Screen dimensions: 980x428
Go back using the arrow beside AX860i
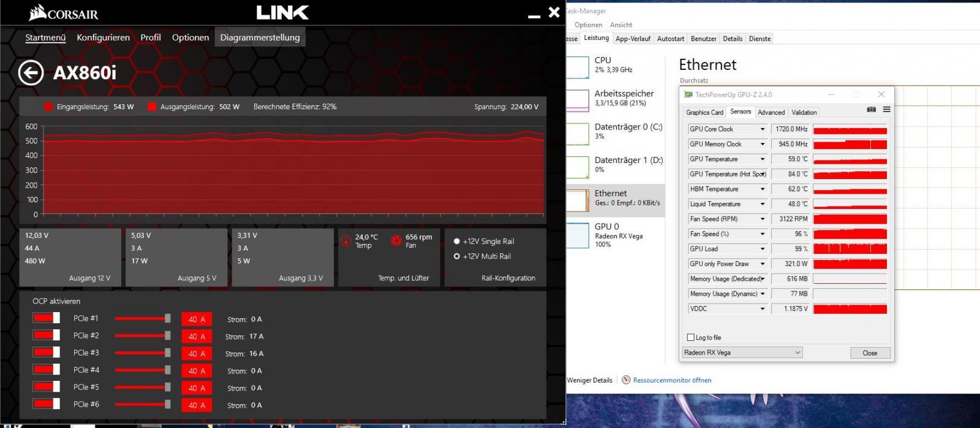click(31, 72)
